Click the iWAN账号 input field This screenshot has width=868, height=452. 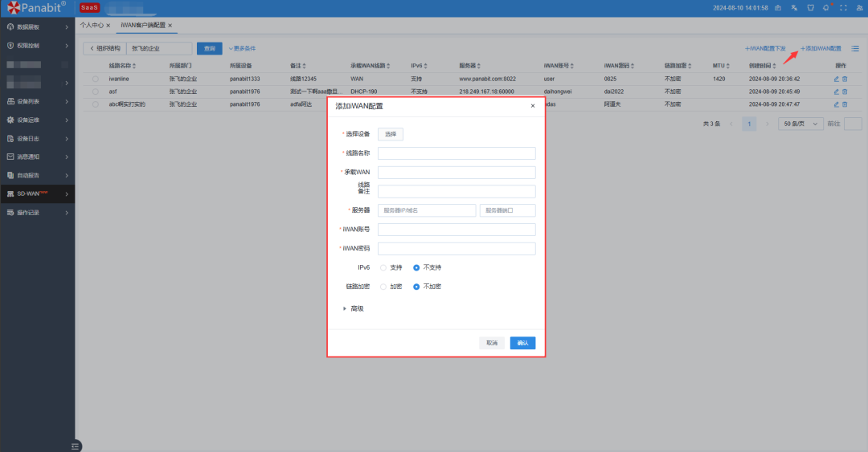457,230
